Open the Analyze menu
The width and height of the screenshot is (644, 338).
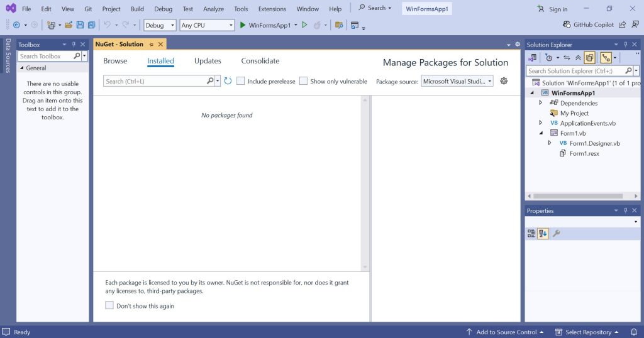pos(214,9)
